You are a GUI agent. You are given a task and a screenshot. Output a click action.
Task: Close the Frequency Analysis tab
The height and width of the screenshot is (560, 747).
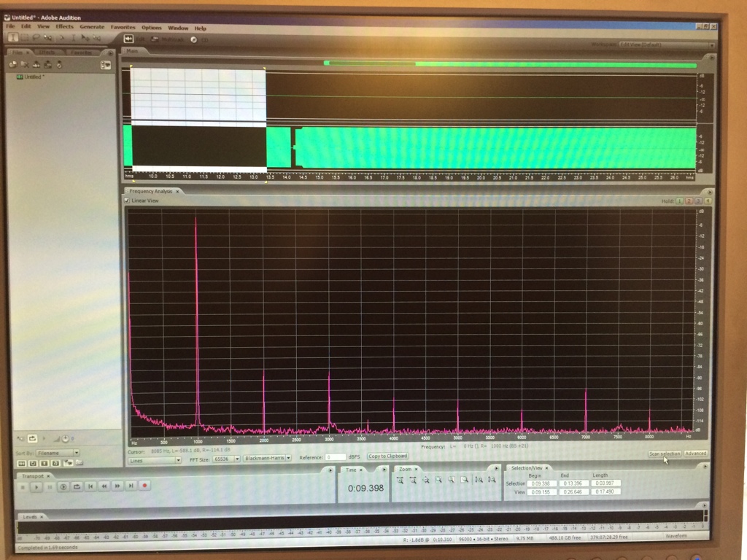click(177, 192)
